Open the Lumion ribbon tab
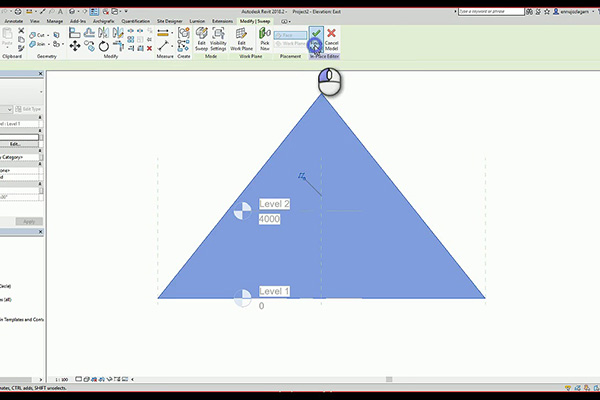Screen dimensions: 600x400 point(197,21)
